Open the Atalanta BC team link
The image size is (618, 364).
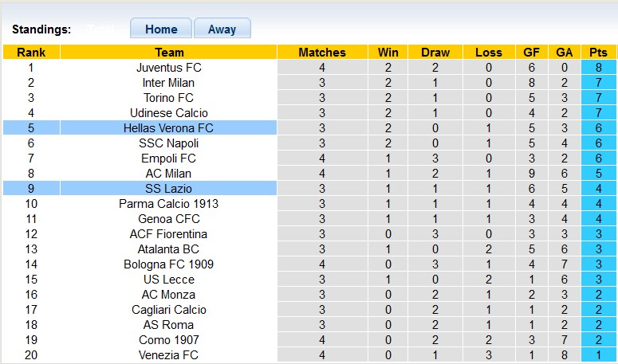point(169,249)
